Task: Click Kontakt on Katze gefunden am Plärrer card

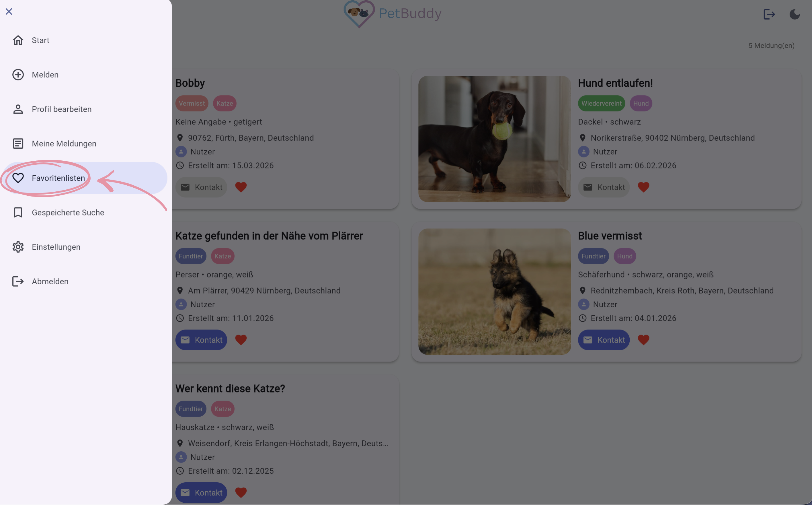Action: coord(201,340)
